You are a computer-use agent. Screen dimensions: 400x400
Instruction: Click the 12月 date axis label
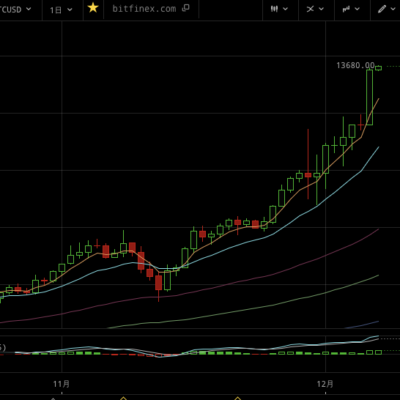(325, 384)
